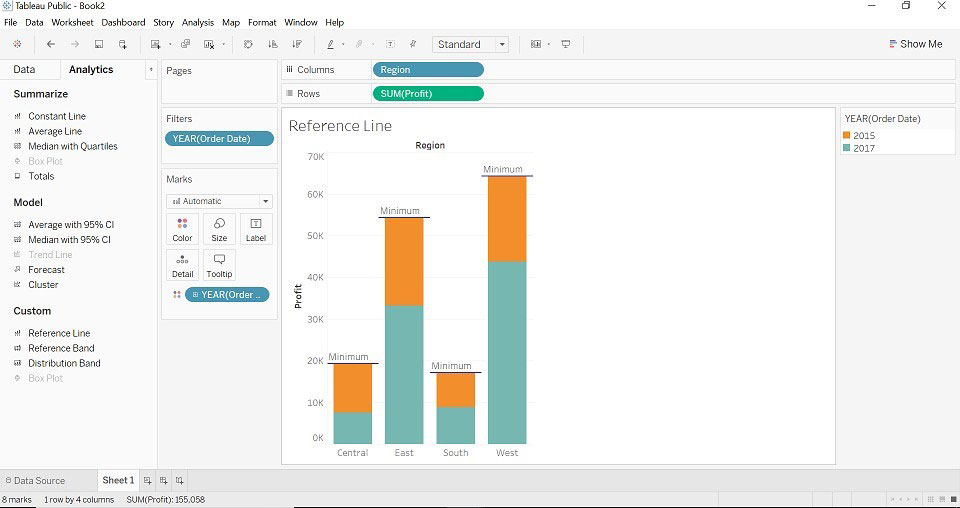
Task: Click the Fix axes pin icon
Action: [413, 44]
